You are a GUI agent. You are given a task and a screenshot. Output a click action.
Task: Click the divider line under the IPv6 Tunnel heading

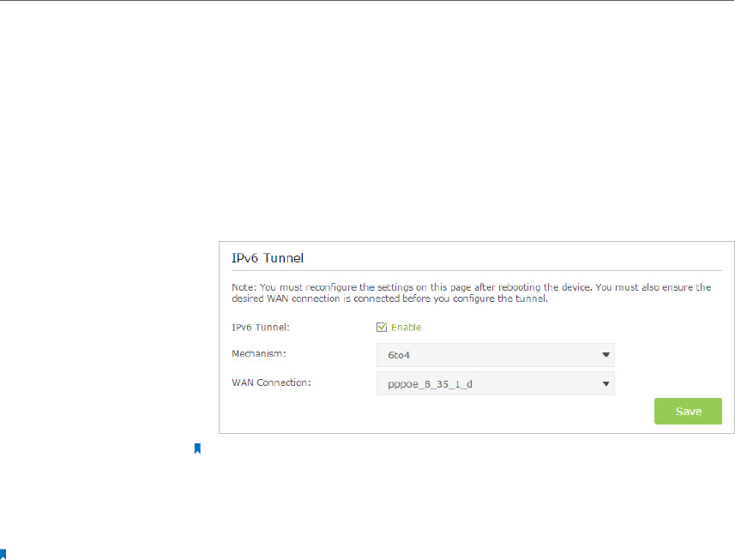[471, 271]
